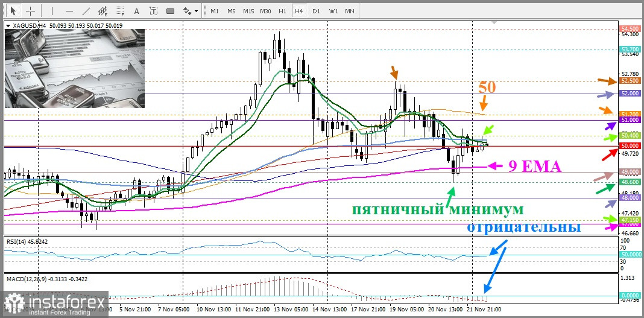This screenshot has width=644, height=318.
Task: Switch to M1 timeframe
Action: coord(215,11)
